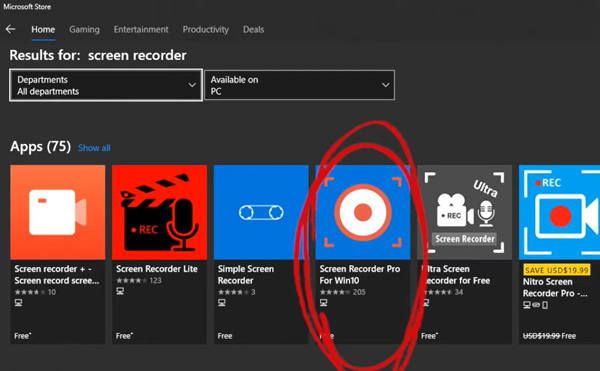600x371 pixels.
Task: Switch to the Productivity tab
Action: (x=205, y=29)
